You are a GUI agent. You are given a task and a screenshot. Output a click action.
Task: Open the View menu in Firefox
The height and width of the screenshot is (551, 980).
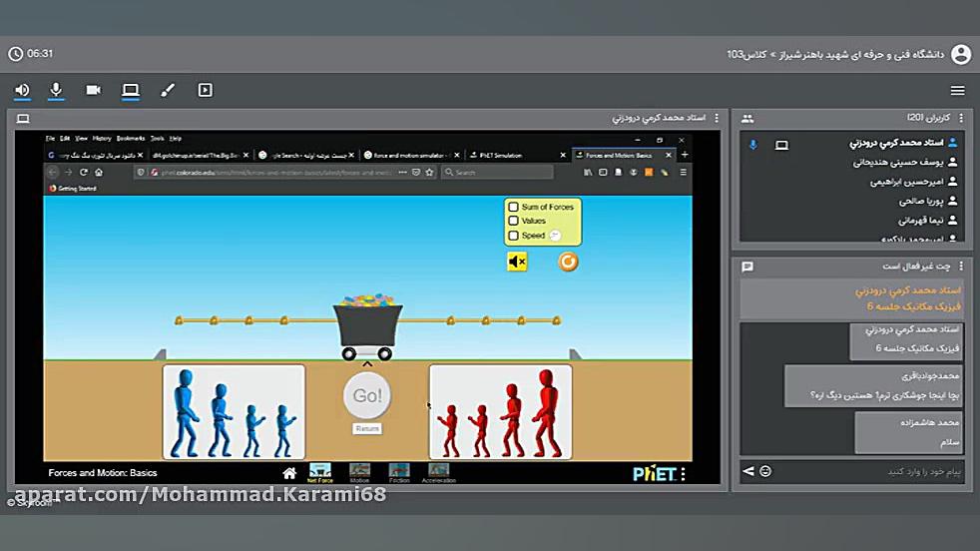pyautogui.click(x=81, y=138)
